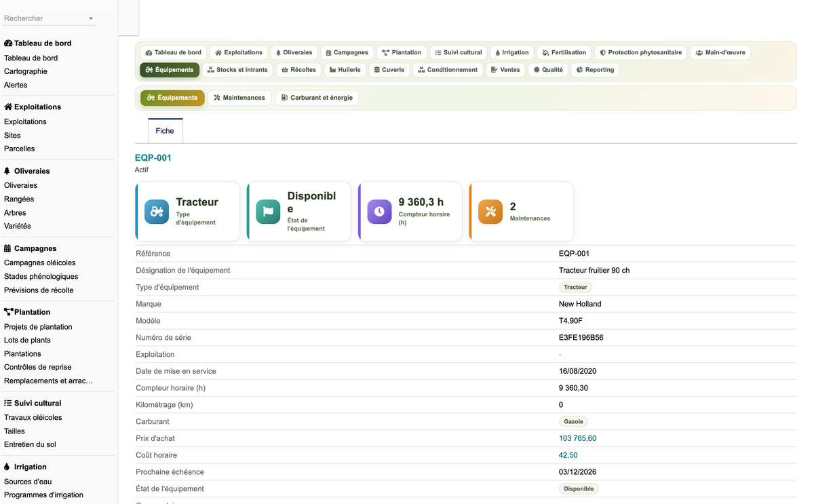Click the purple clock icon on Compteur horaire card
Viewport: 814px width, 504px height.
click(x=379, y=212)
